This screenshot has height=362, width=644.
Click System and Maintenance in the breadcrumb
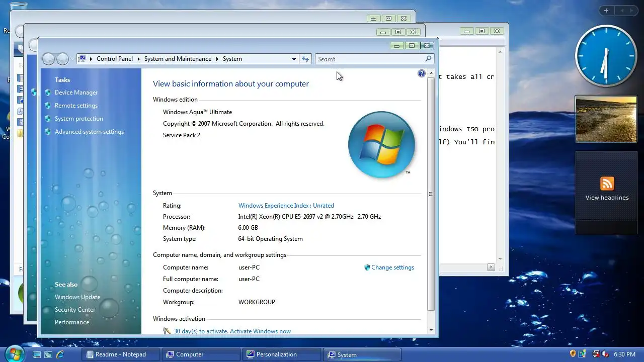(178, 59)
